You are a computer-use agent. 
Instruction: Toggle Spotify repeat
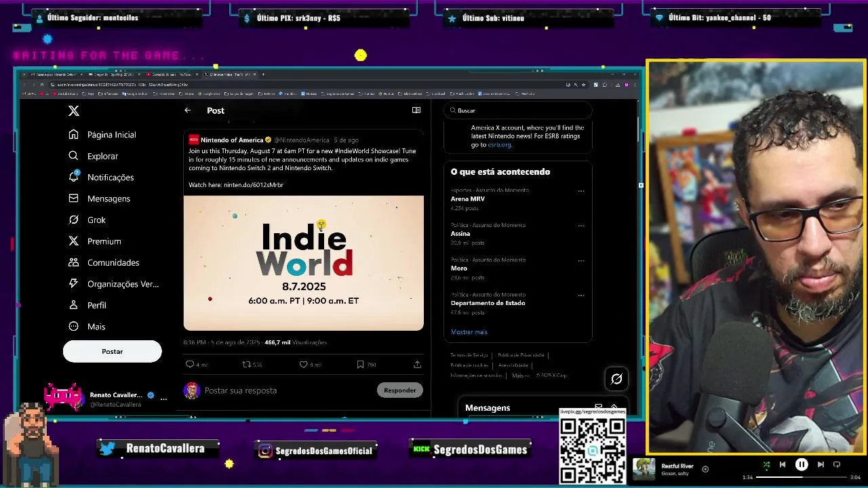point(837,464)
